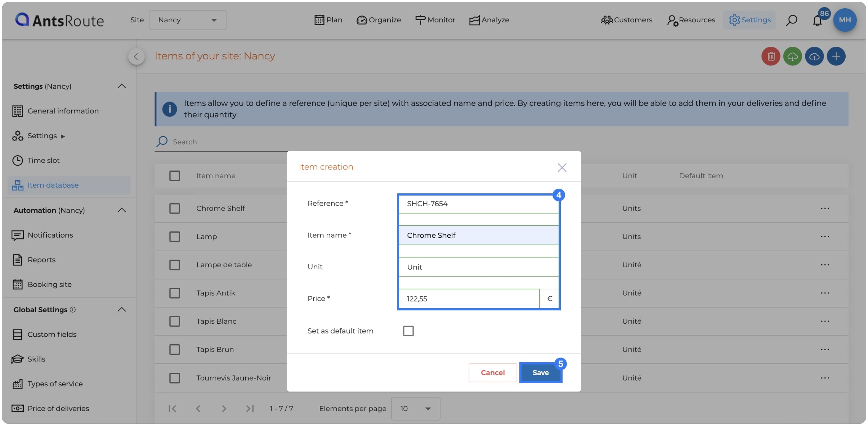Click the green cloud download icon
This screenshot has height=426, width=868.
click(x=792, y=56)
